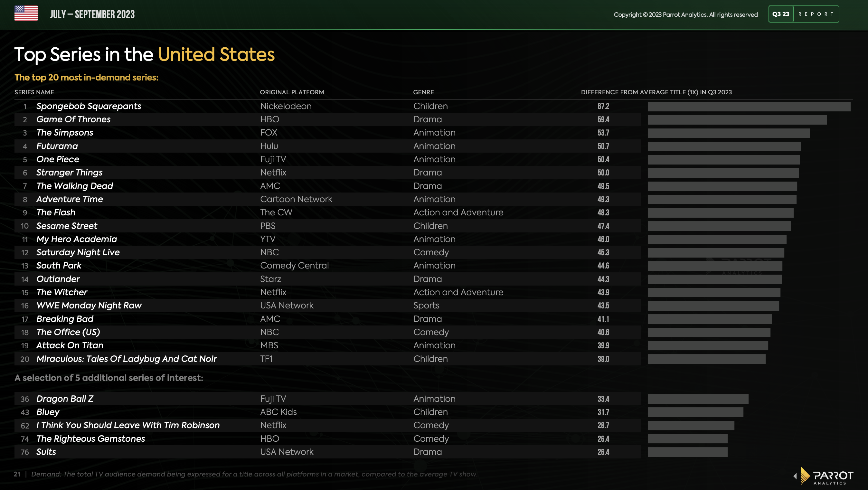Select The Flash series name
Screen dimensions: 868x490
[56, 212]
